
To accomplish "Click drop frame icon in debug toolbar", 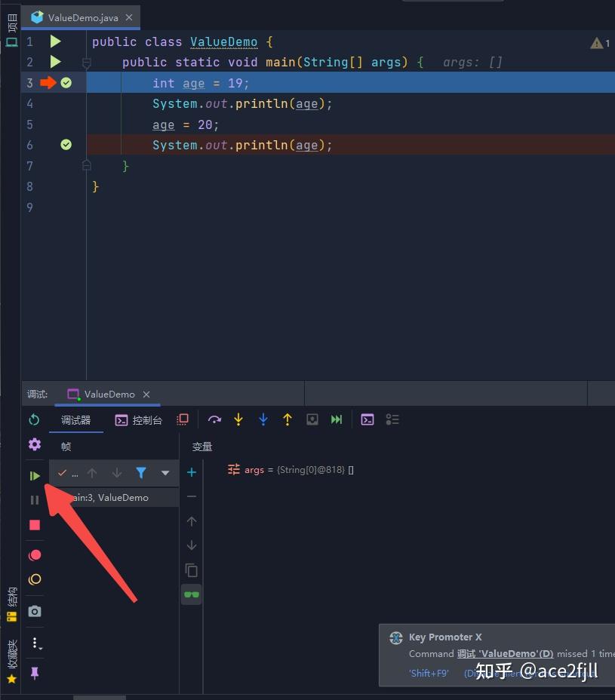I will click(x=312, y=419).
